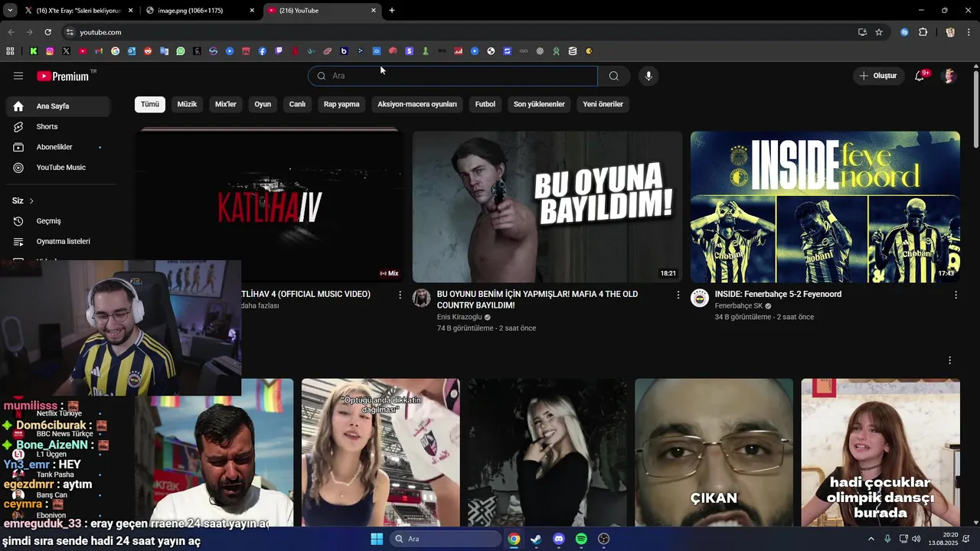Open the Chrome apps grid icon

pyautogui.click(x=10, y=51)
